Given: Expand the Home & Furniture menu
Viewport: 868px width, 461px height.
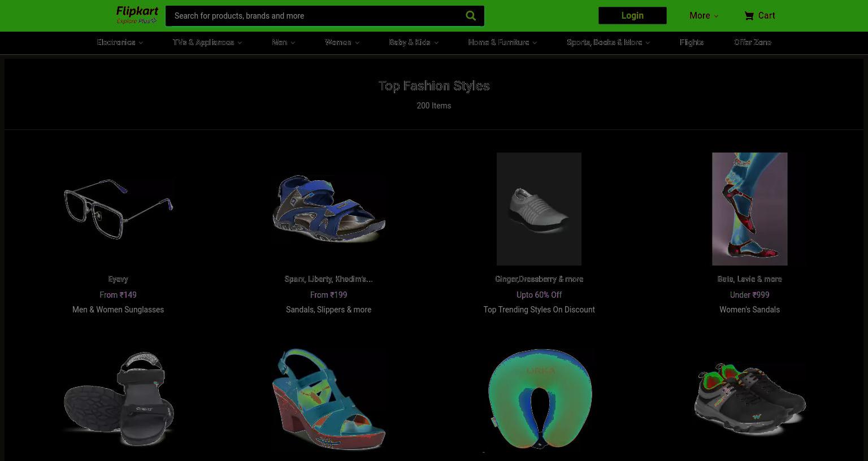Looking at the screenshot, I should [x=502, y=42].
